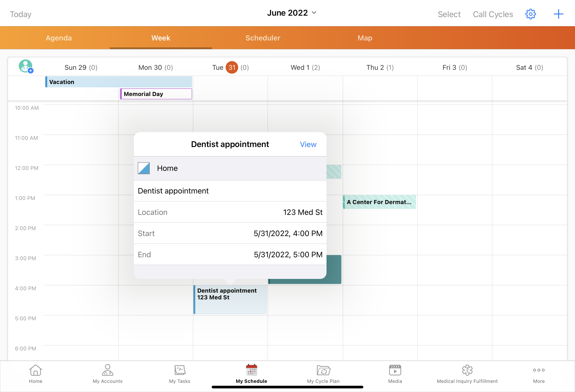This screenshot has height=392, width=575.
Task: Open My Accounts in bottom bar
Action: point(107,373)
